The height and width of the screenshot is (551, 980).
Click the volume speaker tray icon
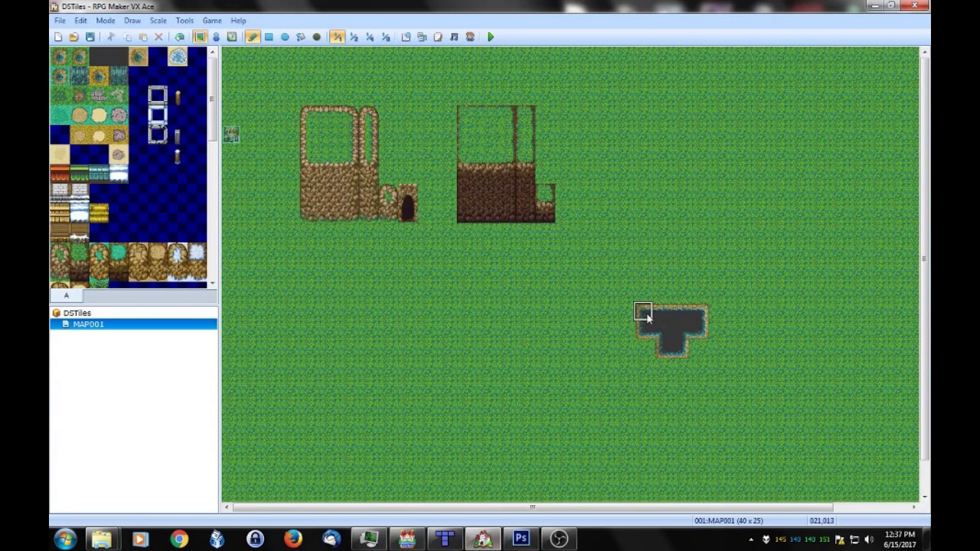coord(869,540)
